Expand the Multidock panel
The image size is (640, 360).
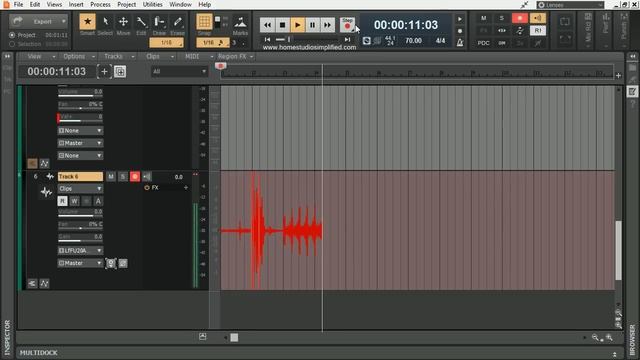[614, 354]
